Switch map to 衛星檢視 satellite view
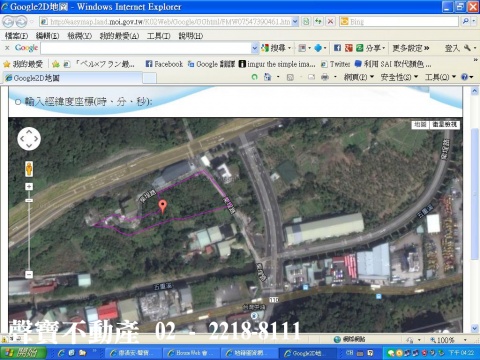Screen dimensions: 480x360 coord(445,125)
